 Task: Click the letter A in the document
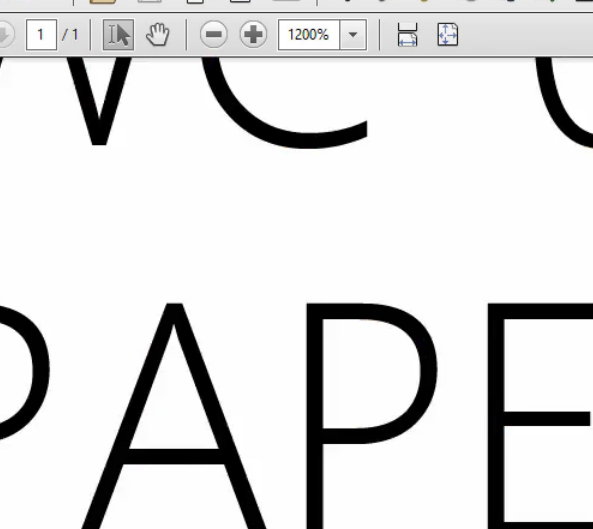coord(174,416)
